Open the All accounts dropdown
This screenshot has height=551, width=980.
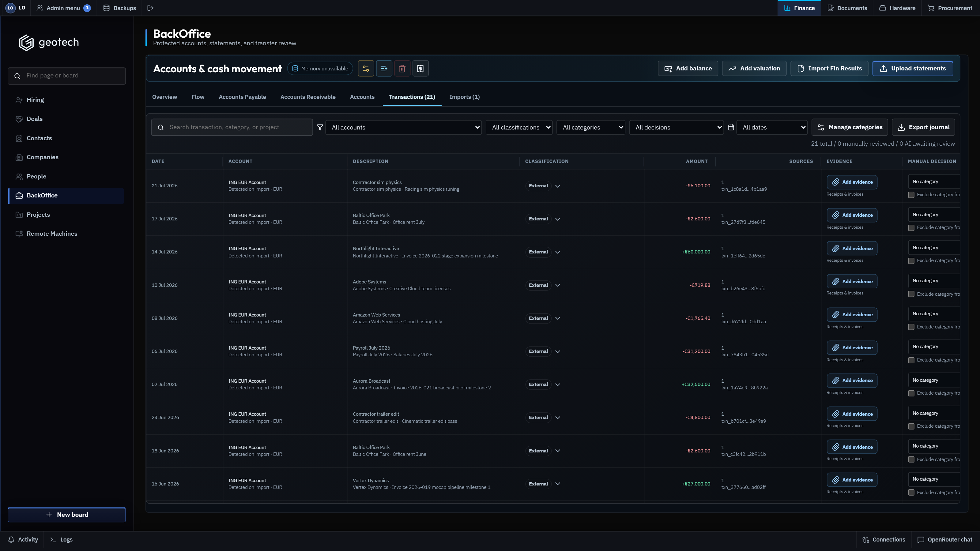click(x=404, y=127)
